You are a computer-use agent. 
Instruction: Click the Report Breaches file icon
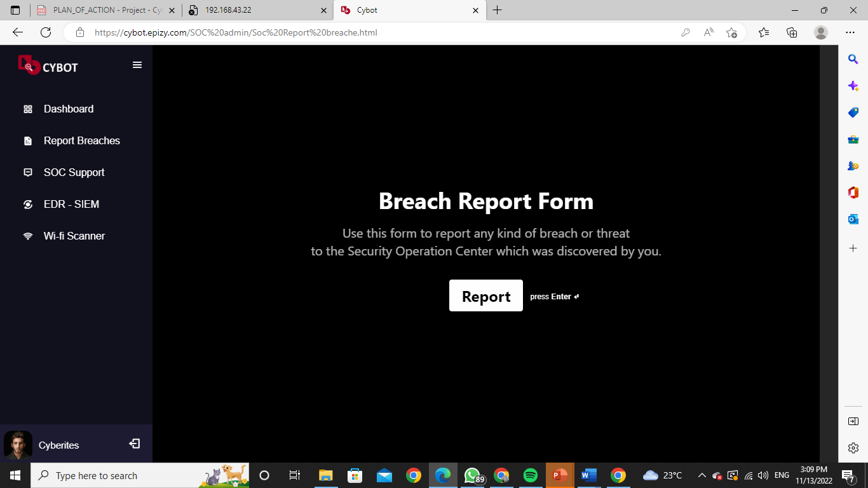pyautogui.click(x=28, y=141)
